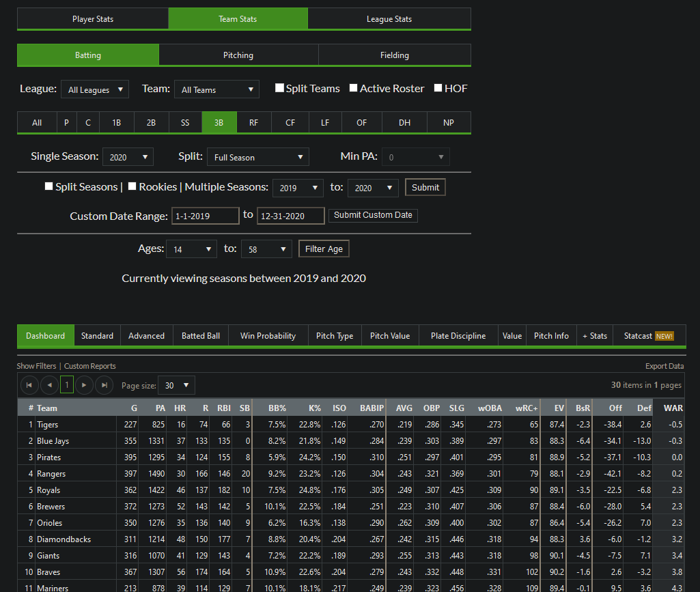Open the Tigers team row link
Image resolution: width=700 pixels, height=592 pixels.
[47, 424]
